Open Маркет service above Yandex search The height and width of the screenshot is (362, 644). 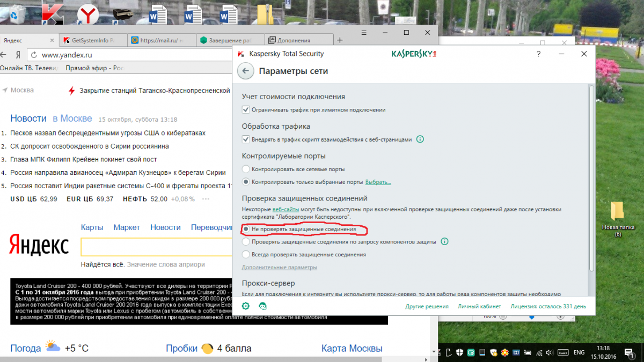tap(127, 227)
